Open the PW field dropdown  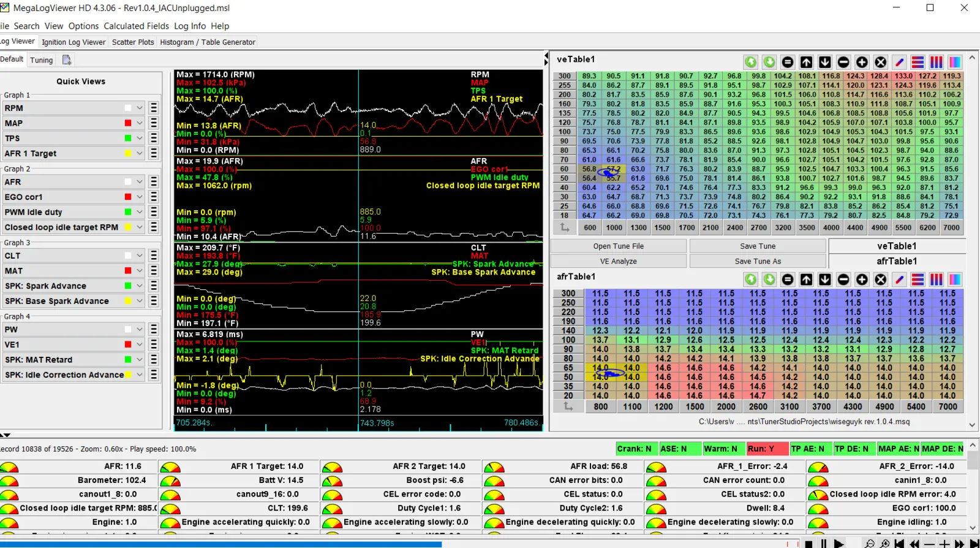pos(140,329)
